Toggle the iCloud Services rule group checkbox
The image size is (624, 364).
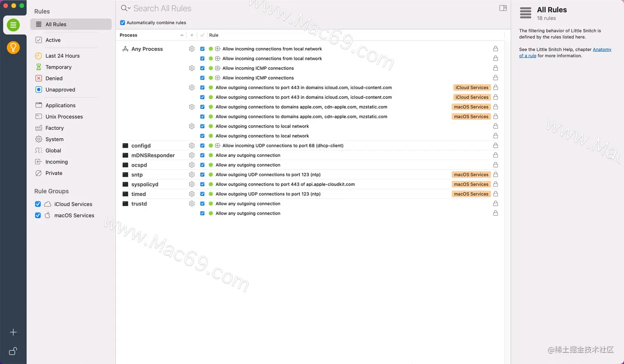tap(38, 204)
